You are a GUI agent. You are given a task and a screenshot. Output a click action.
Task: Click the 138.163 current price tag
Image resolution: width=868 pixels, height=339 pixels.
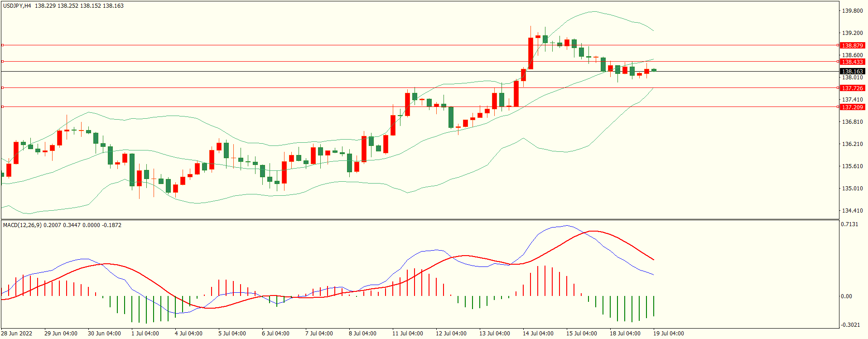(x=852, y=72)
